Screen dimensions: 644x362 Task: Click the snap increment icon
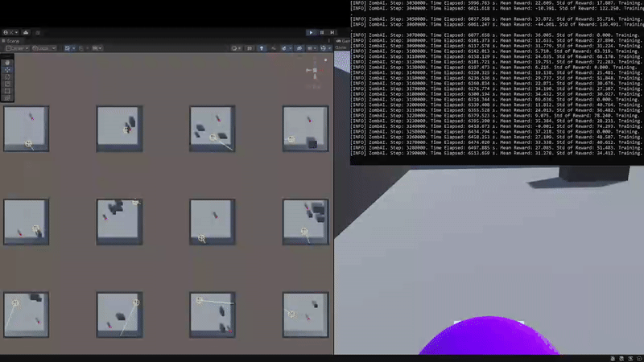click(81, 48)
